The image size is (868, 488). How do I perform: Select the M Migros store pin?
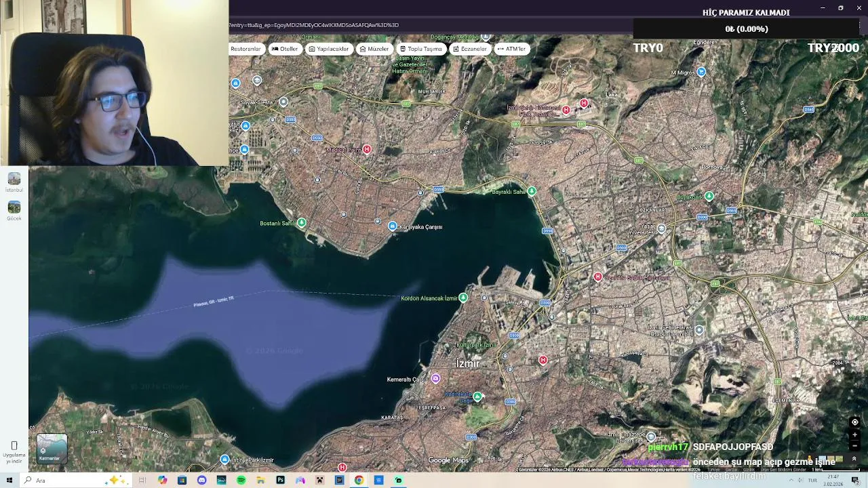[x=701, y=72]
